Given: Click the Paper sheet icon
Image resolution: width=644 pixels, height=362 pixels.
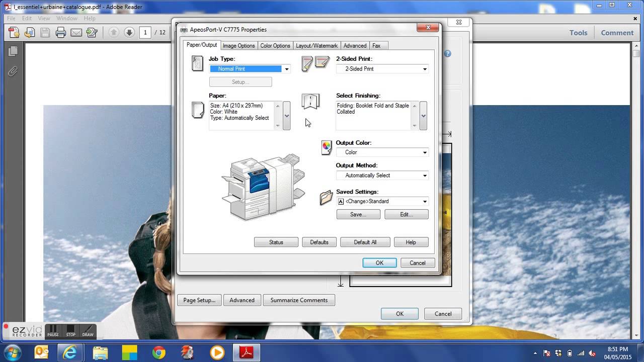Looking at the screenshot, I should tap(198, 110).
